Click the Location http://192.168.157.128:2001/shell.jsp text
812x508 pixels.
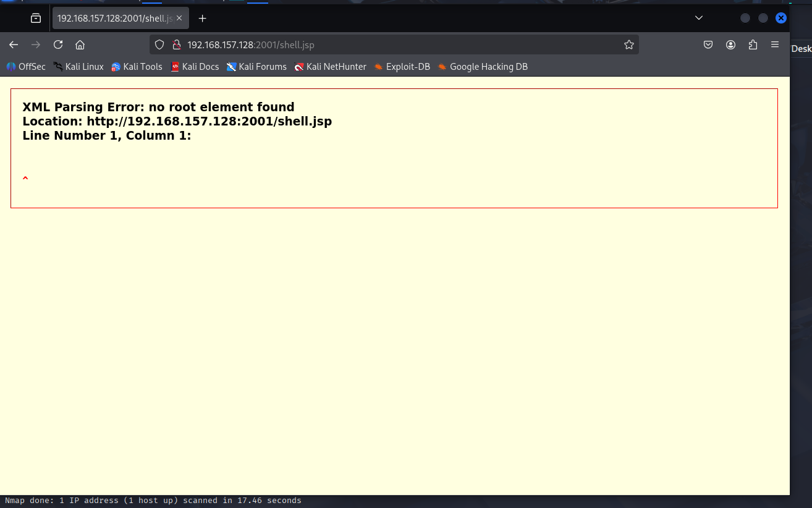[177, 121]
